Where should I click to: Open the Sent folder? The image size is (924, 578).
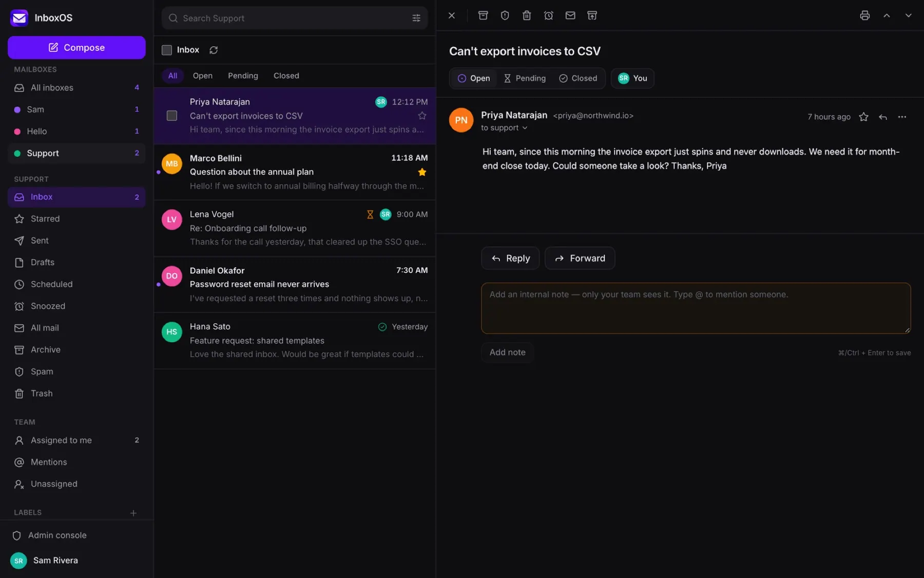pyautogui.click(x=76, y=240)
